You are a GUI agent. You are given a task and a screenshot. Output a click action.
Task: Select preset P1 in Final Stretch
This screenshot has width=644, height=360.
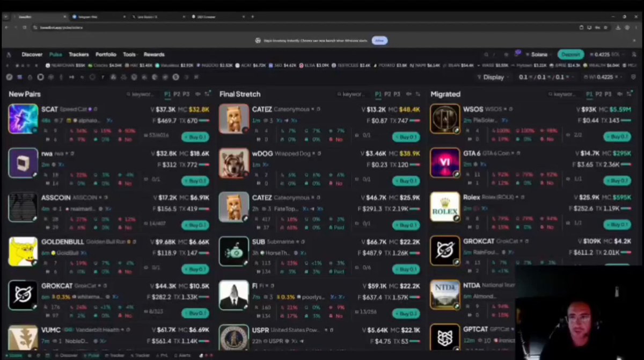378,94
